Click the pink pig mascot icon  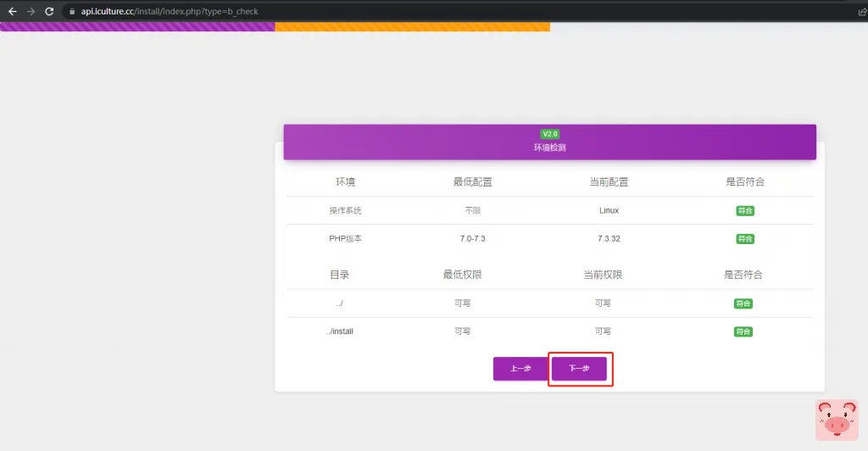coord(837,420)
